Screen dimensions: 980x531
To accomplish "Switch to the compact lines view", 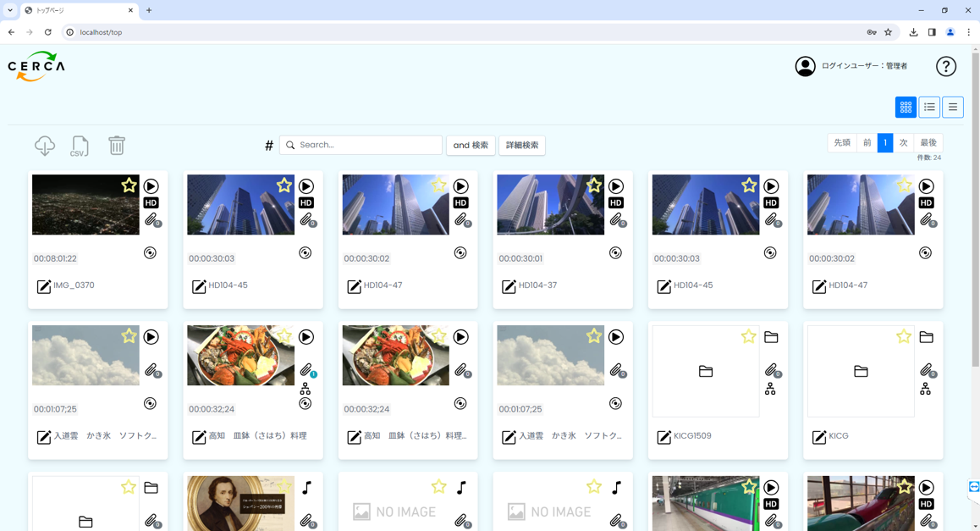I will tap(953, 108).
